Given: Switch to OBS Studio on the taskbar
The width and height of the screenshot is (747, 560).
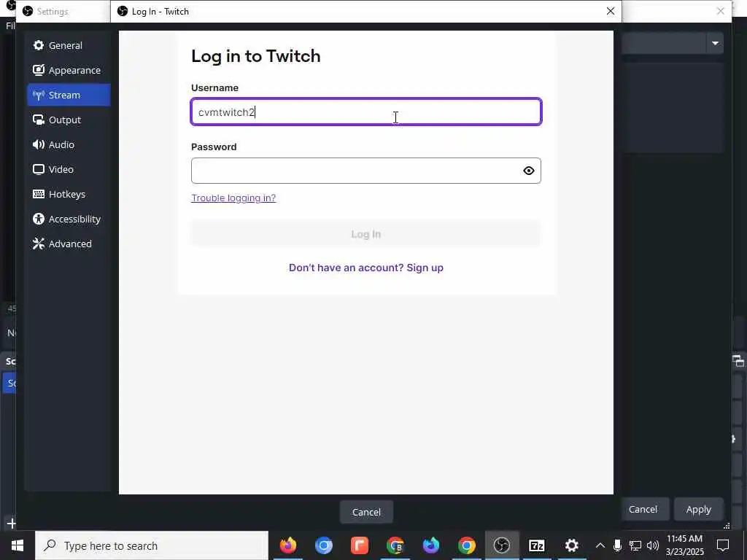Looking at the screenshot, I should coord(502,545).
